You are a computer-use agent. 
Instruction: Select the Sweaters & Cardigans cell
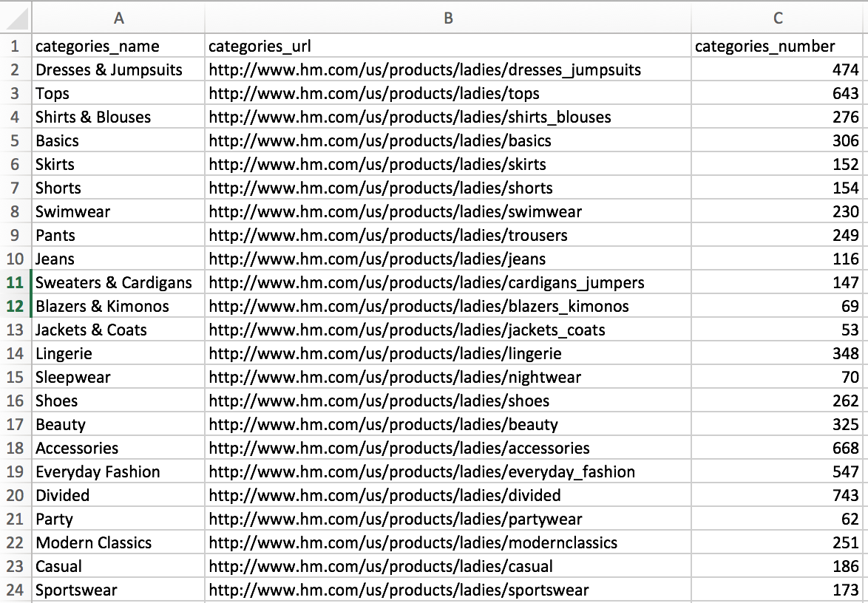tap(118, 282)
